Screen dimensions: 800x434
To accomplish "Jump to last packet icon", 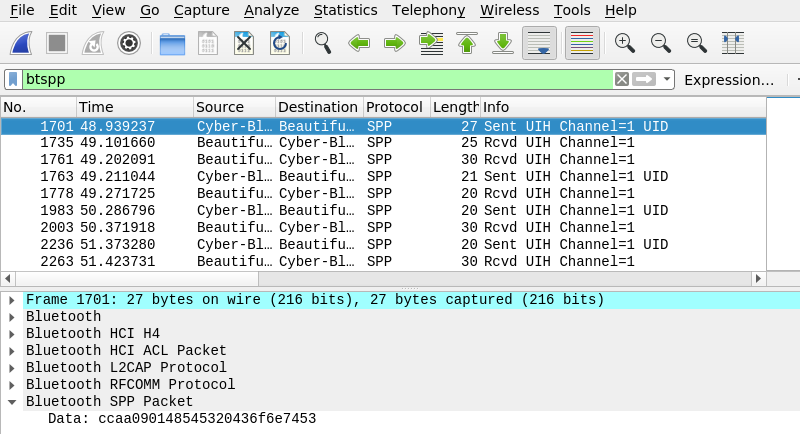I will 503,43.
